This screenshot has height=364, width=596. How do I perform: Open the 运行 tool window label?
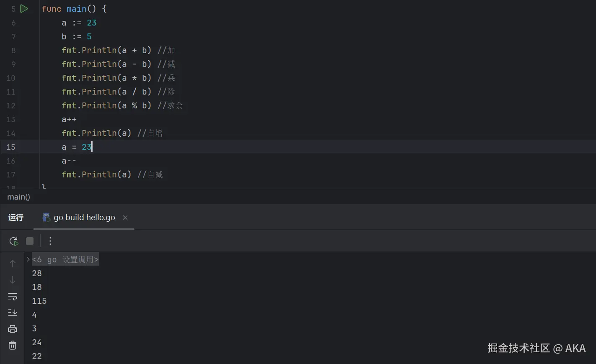16,218
